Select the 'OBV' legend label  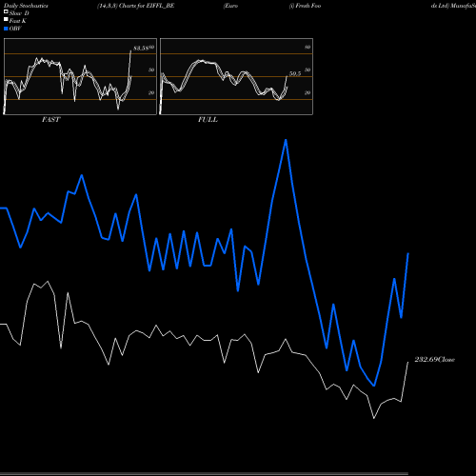pyautogui.click(x=15, y=29)
